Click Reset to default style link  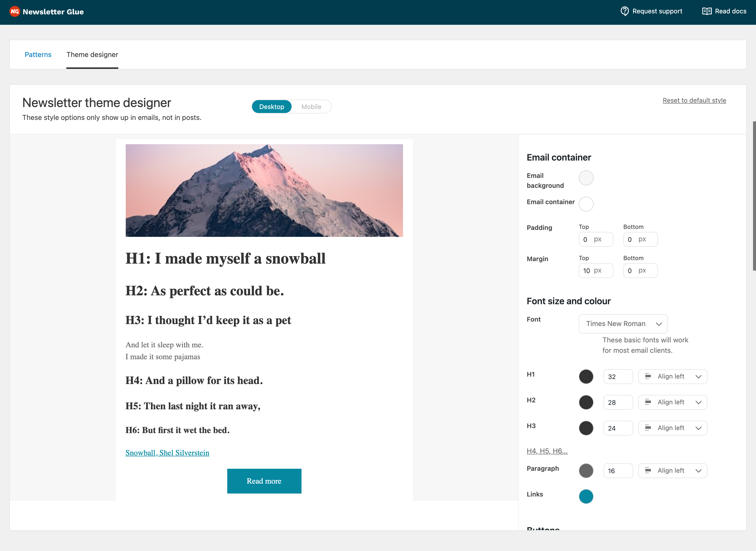694,100
